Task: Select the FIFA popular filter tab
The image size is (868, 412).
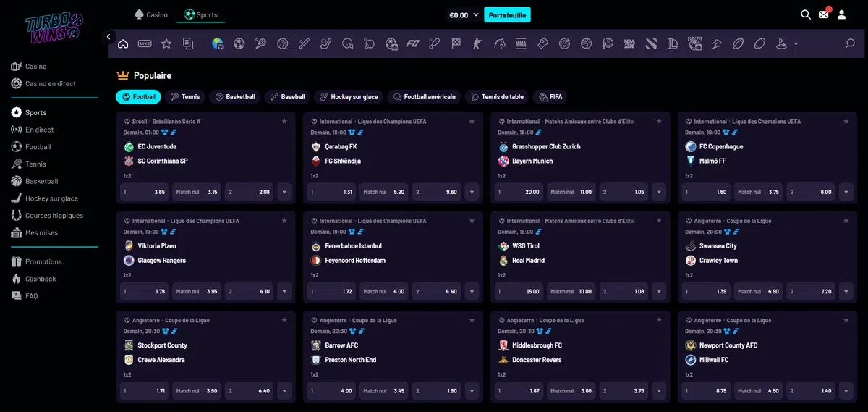Action: pos(550,96)
